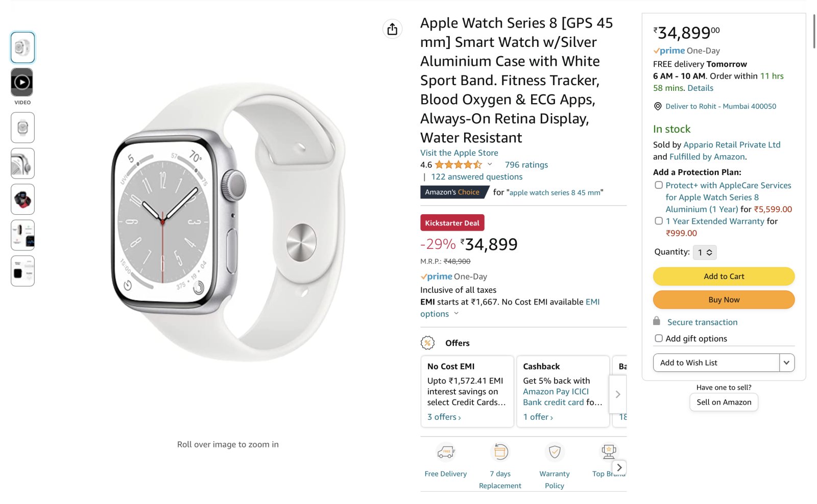The image size is (817, 504).
Task: Enable Add gift options checkbox
Action: pyautogui.click(x=659, y=338)
